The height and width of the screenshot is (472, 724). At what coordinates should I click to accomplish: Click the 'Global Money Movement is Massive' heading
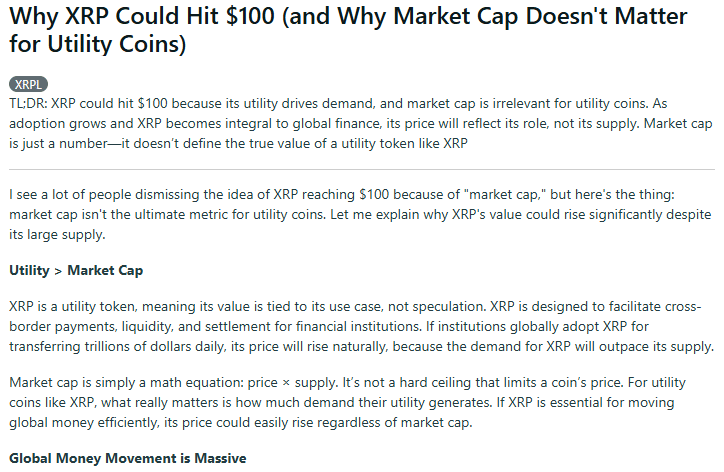pos(128,458)
